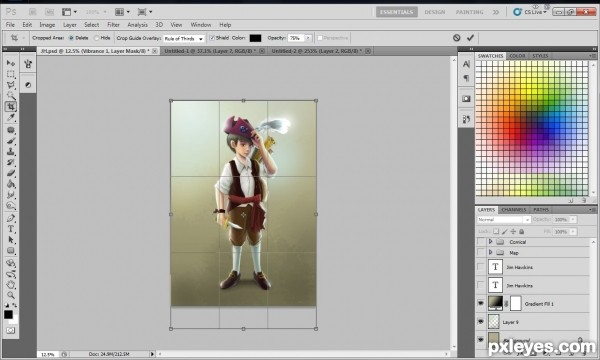Choose Hide for cropped area
The image size is (600, 360).
(96, 38)
